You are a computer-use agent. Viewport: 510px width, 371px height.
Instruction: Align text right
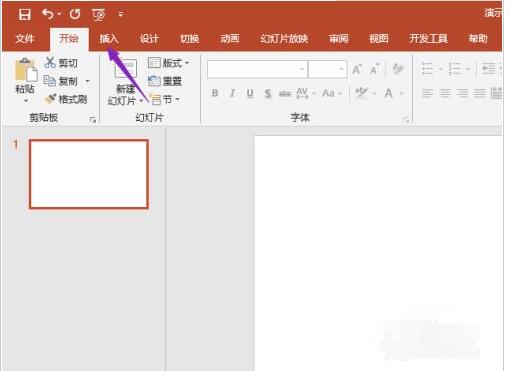tap(462, 93)
